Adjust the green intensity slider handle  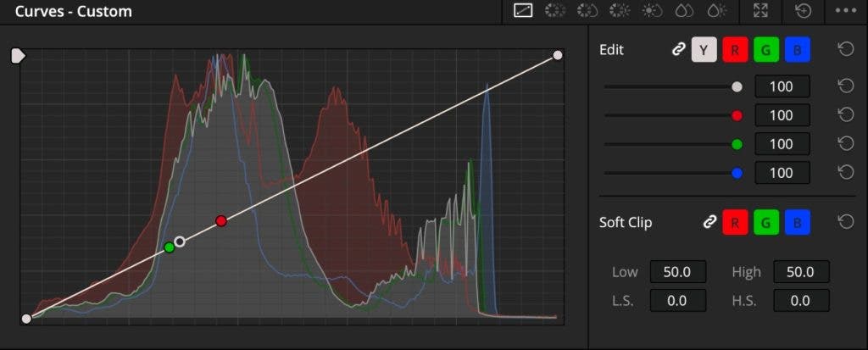pos(737,145)
